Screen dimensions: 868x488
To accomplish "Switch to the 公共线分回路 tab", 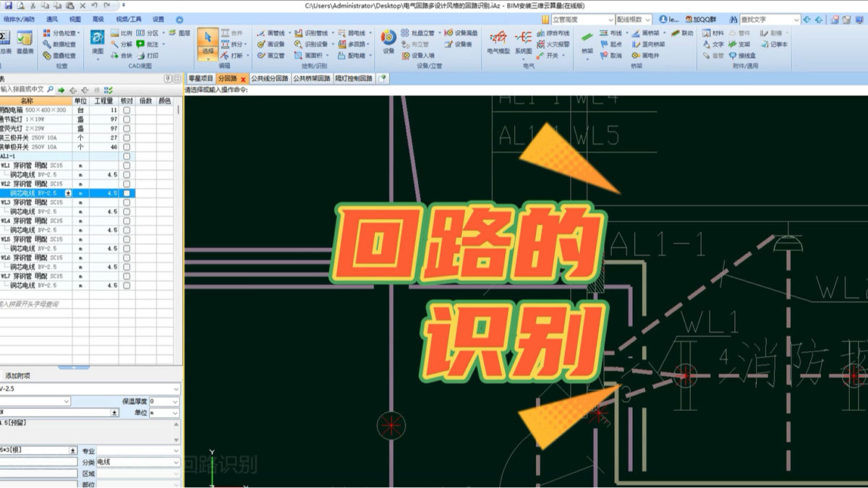I will (269, 78).
